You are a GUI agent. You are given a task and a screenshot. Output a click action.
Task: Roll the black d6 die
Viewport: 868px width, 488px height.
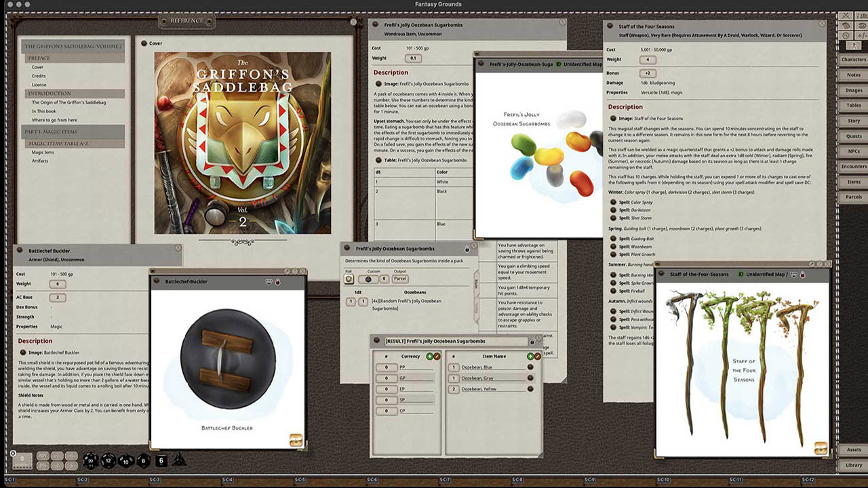tap(161, 461)
